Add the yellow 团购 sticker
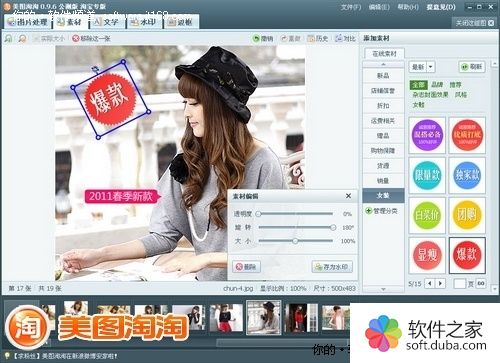The image size is (500, 363). 467,215
